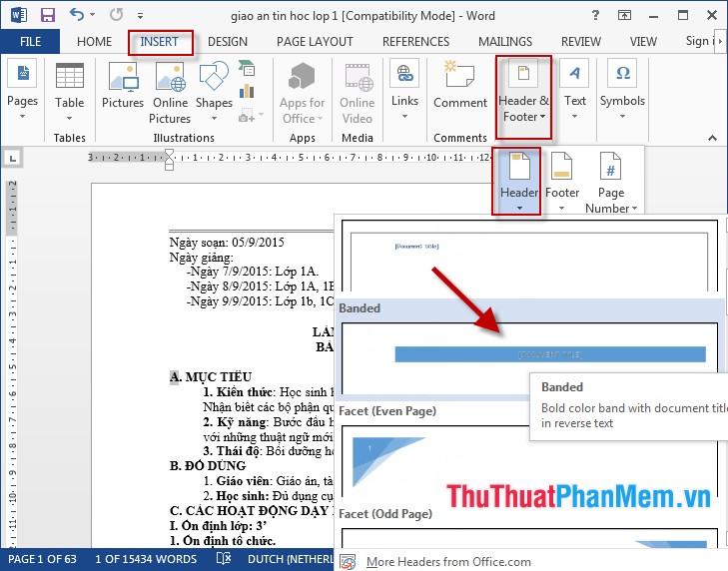Click Ribbon Display Options icon

[x=624, y=15]
